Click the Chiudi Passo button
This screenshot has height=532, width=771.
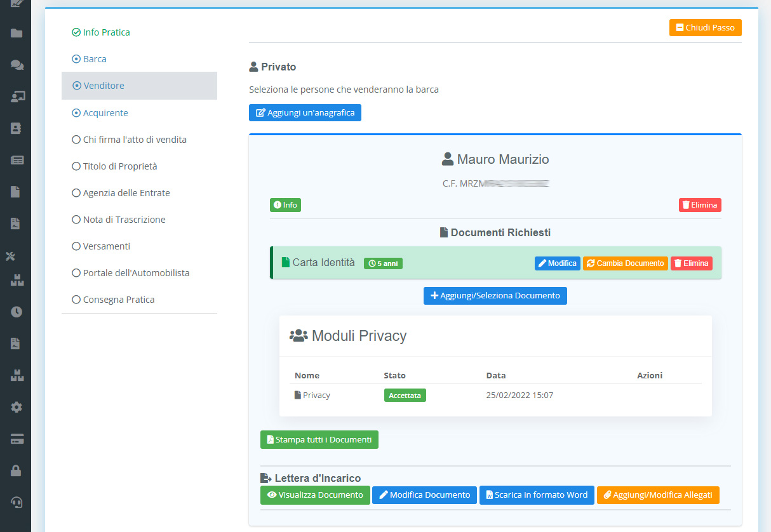point(706,27)
